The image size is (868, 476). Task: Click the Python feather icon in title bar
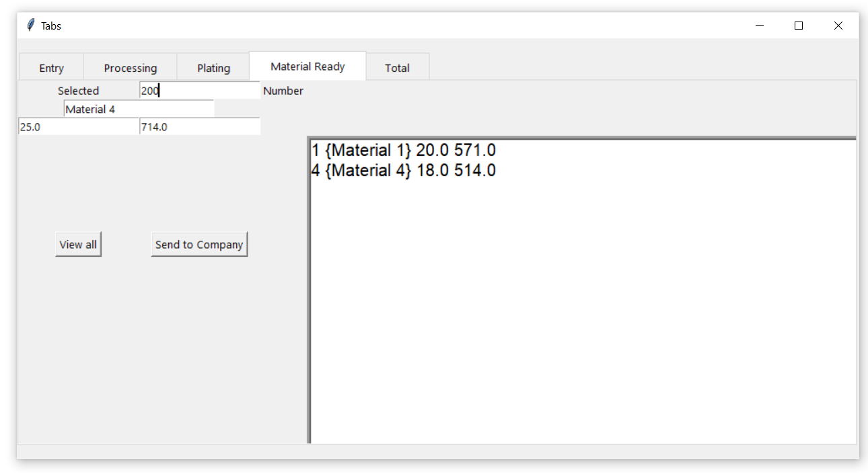(x=30, y=25)
